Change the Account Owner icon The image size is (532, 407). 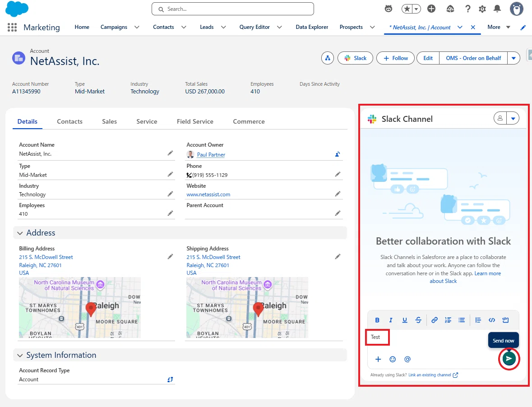(x=338, y=154)
